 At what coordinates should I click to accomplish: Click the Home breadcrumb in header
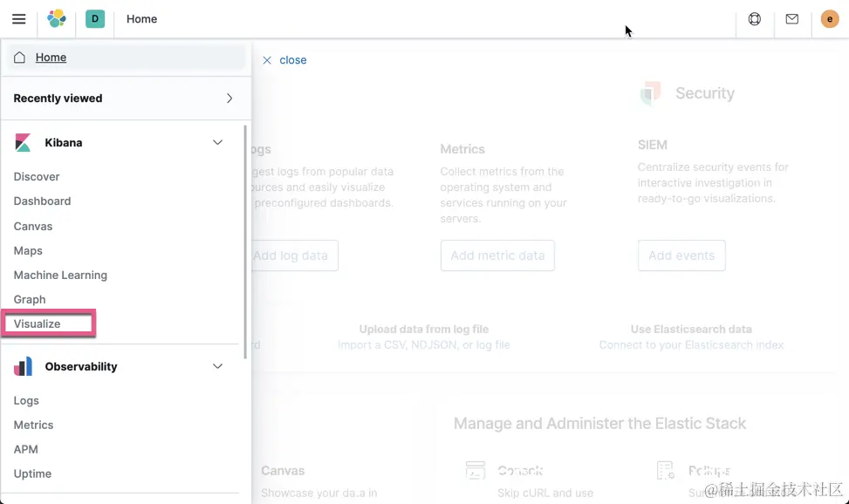(x=142, y=19)
